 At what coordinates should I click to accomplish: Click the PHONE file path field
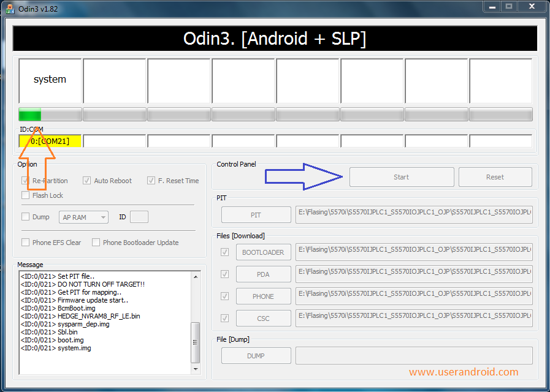[x=414, y=296]
